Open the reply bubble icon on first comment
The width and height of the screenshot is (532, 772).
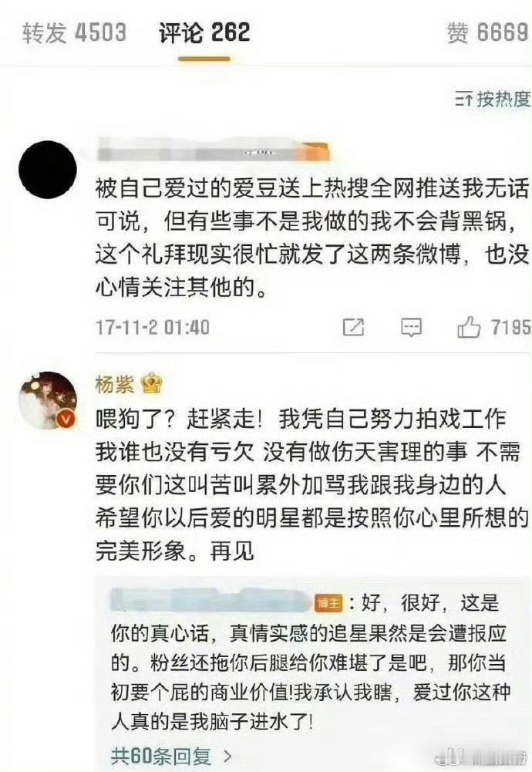tap(411, 327)
